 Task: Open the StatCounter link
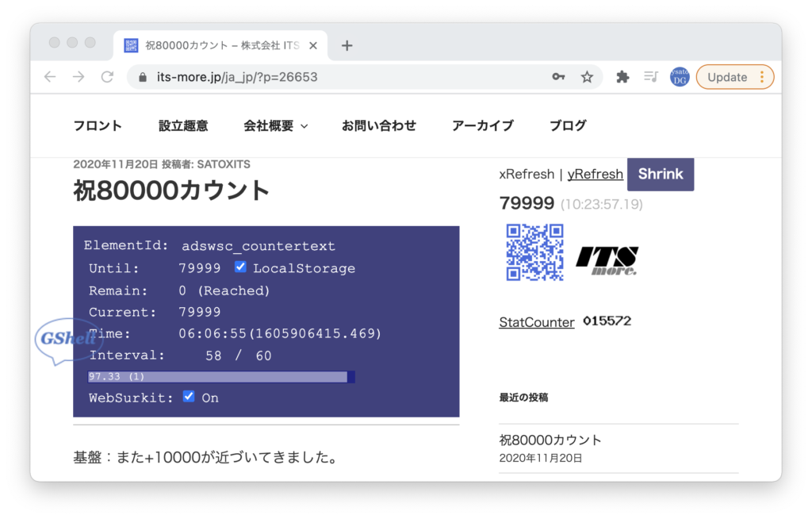pyautogui.click(x=536, y=322)
